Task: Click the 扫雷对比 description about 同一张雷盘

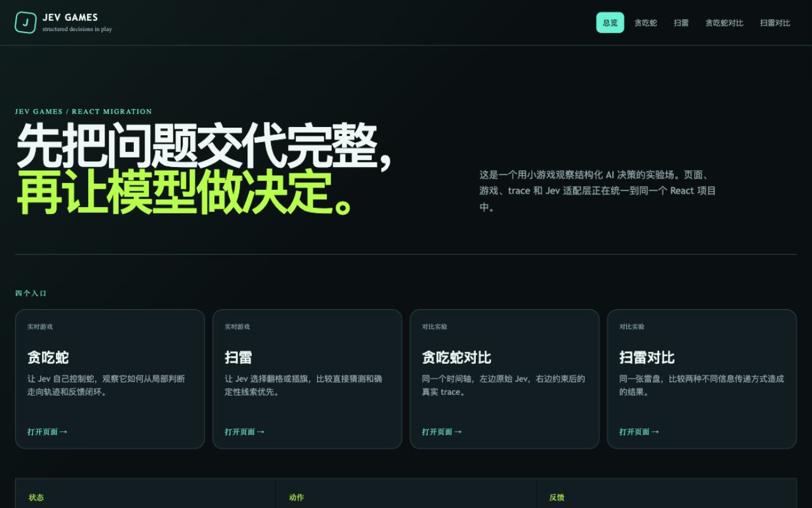Action: pos(702,385)
